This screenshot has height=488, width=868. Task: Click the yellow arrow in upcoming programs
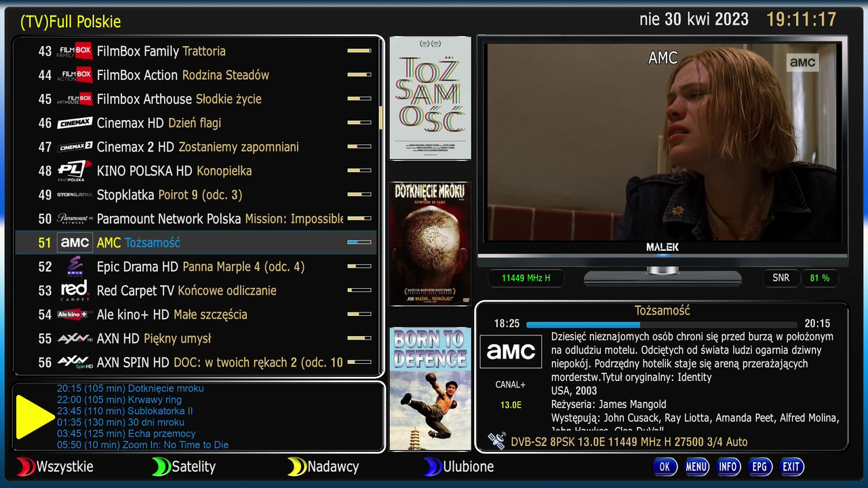35,417
